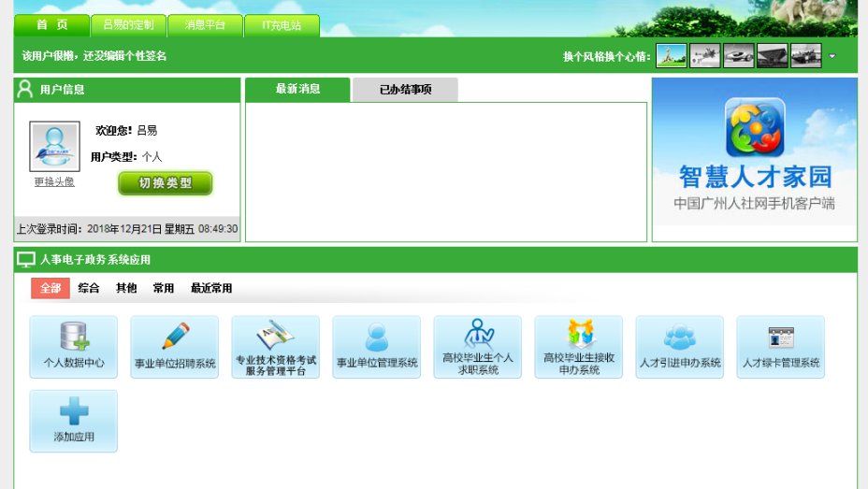This screenshot has height=489, width=868.
Task: Launch 高校毕业生个人求职系统
Action: pyautogui.click(x=478, y=347)
